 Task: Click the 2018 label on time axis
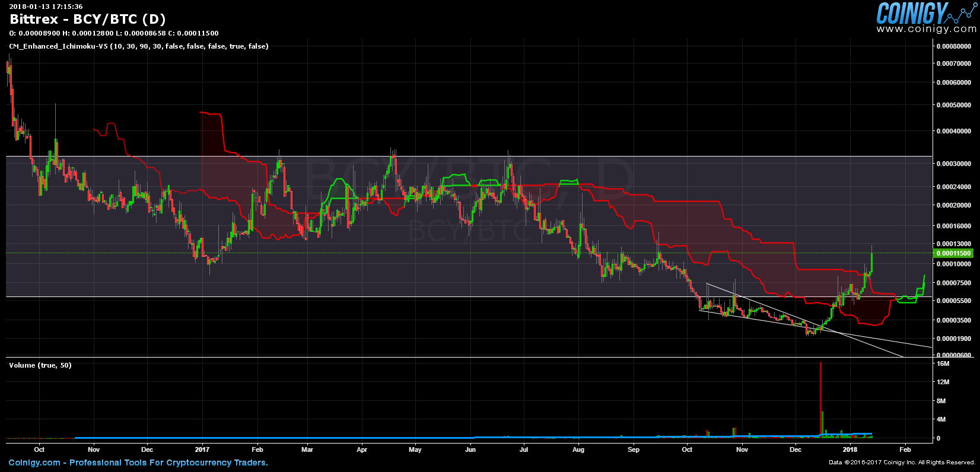850,449
